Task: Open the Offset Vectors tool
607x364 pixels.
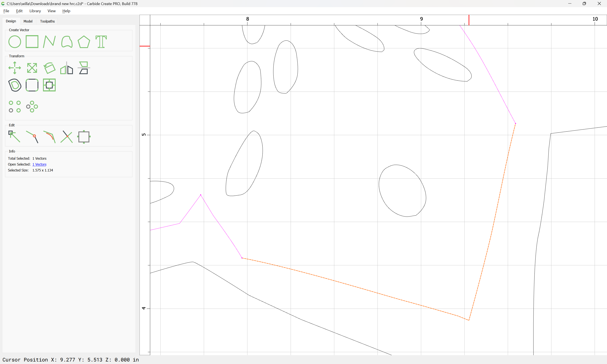Action: (15, 85)
